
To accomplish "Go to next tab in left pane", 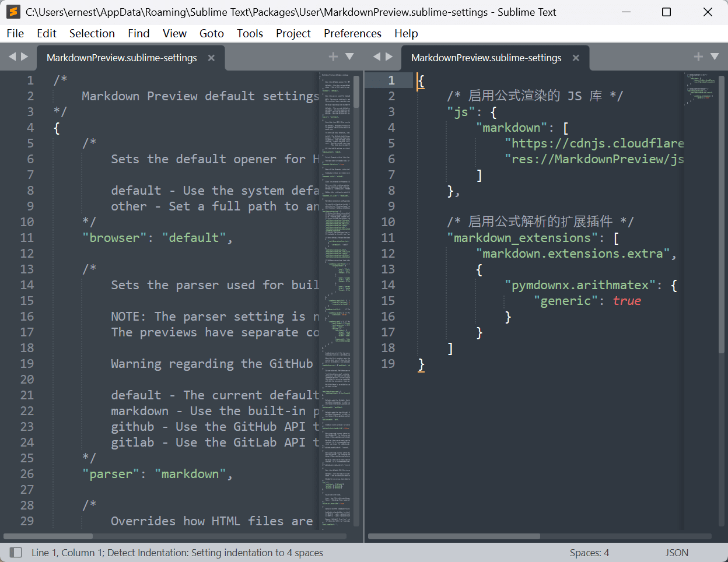I will 24,57.
